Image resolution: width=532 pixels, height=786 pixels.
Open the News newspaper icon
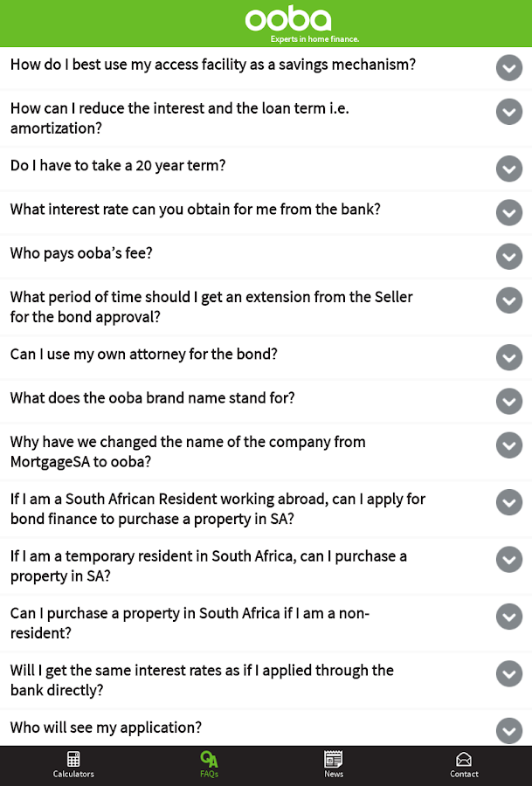click(334, 759)
